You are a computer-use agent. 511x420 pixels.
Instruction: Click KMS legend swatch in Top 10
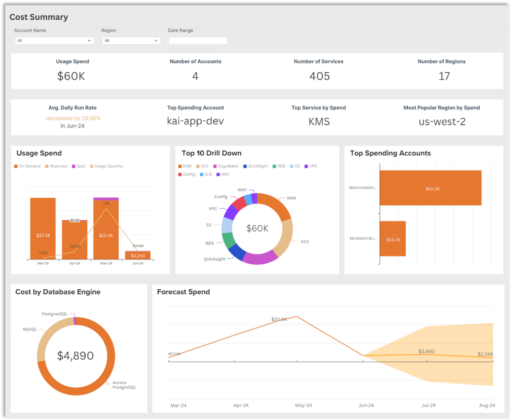pos(179,166)
